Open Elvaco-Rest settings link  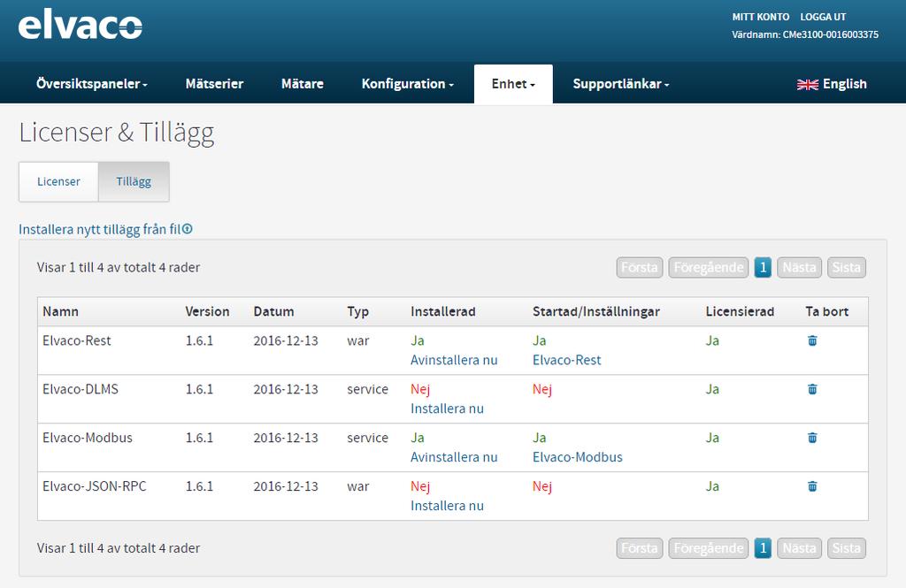pyautogui.click(x=567, y=360)
